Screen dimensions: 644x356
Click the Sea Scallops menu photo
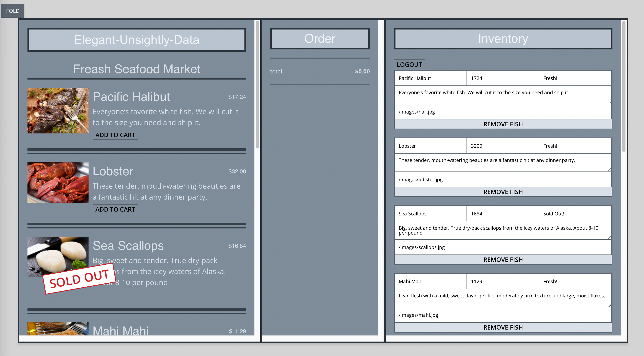click(58, 255)
